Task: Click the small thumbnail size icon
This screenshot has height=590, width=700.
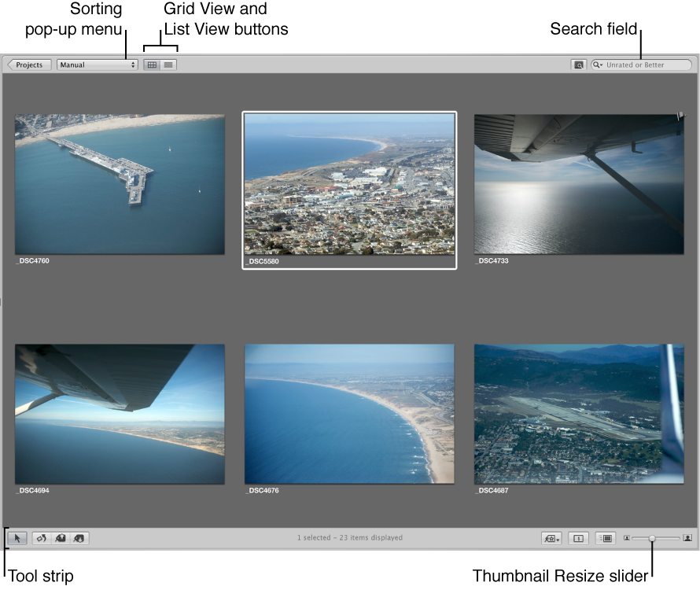Action: (627, 538)
